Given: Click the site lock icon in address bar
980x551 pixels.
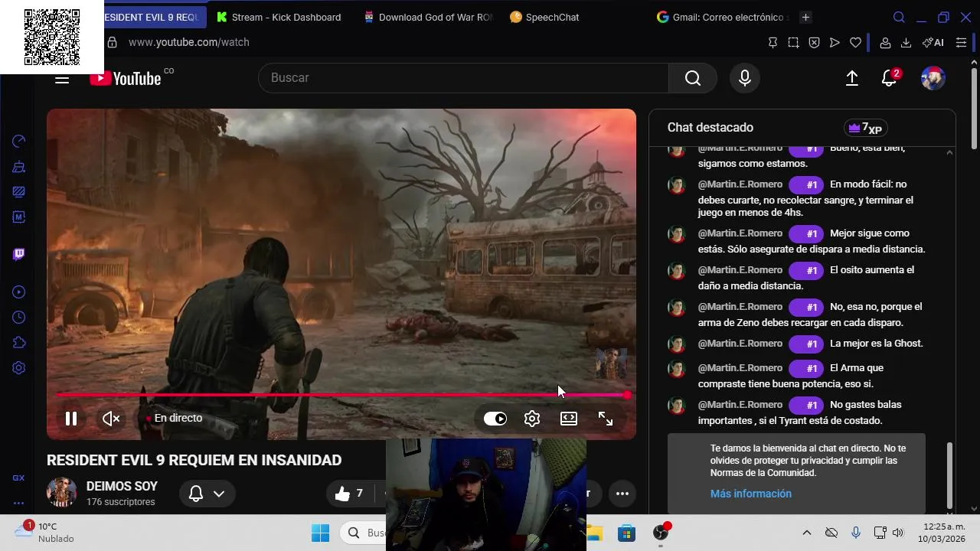Looking at the screenshot, I should tap(113, 42).
